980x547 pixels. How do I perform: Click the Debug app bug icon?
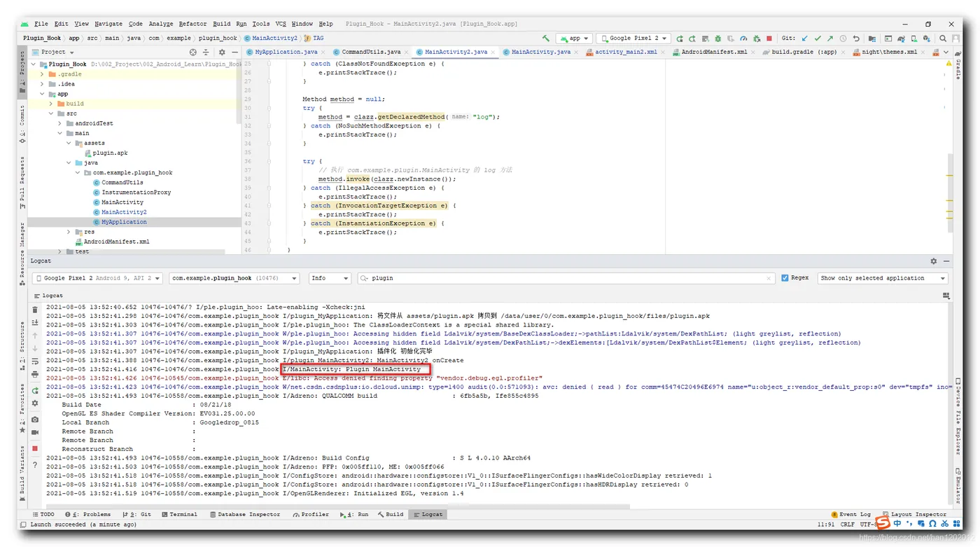pyautogui.click(x=717, y=39)
